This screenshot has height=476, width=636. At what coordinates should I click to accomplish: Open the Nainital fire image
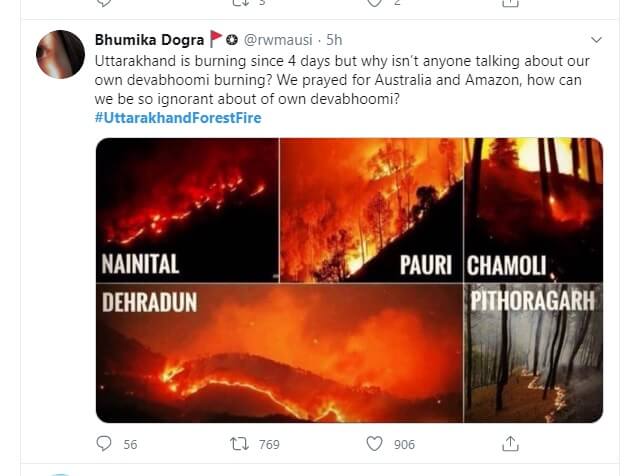187,210
